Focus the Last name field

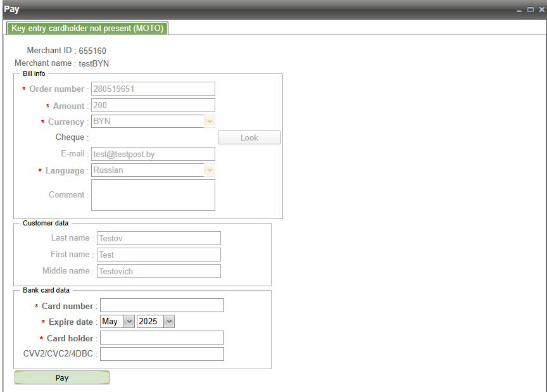coord(158,238)
